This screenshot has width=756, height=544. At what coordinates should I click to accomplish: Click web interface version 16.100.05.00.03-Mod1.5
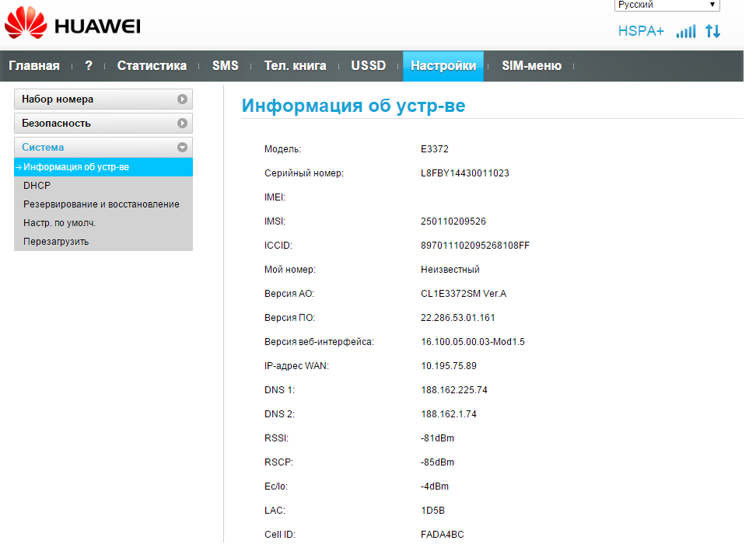pos(473,342)
